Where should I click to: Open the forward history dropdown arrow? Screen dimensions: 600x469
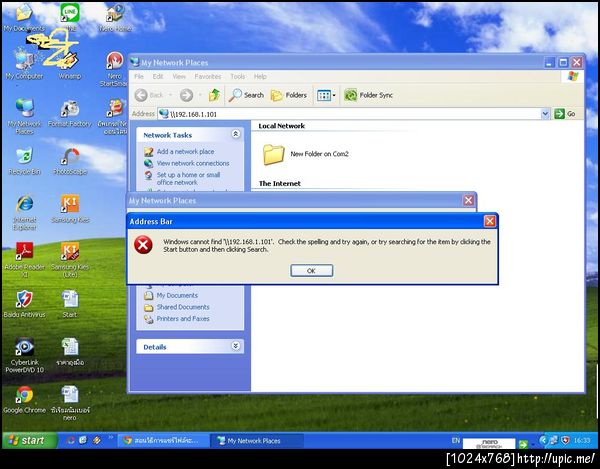pos(200,95)
